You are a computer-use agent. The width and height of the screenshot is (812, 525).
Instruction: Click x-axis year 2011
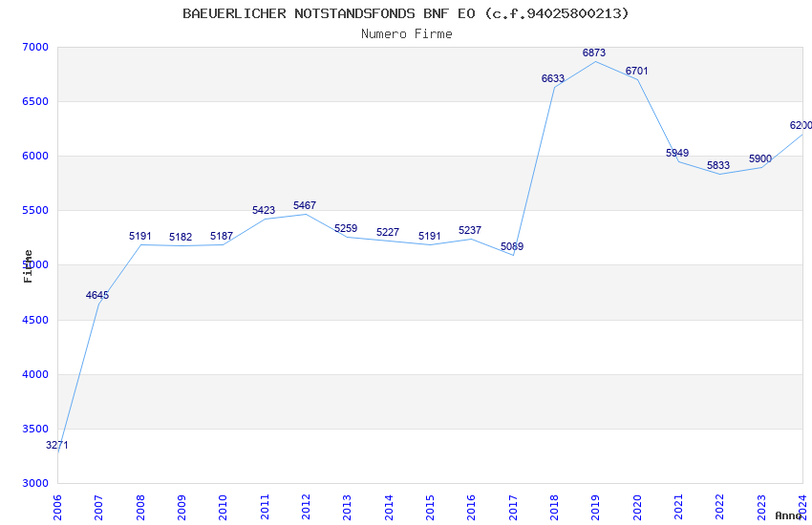265,508
